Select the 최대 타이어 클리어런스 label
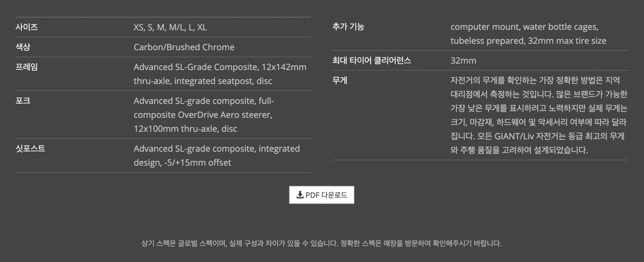Screen dimensions: 644x262 (x=372, y=60)
